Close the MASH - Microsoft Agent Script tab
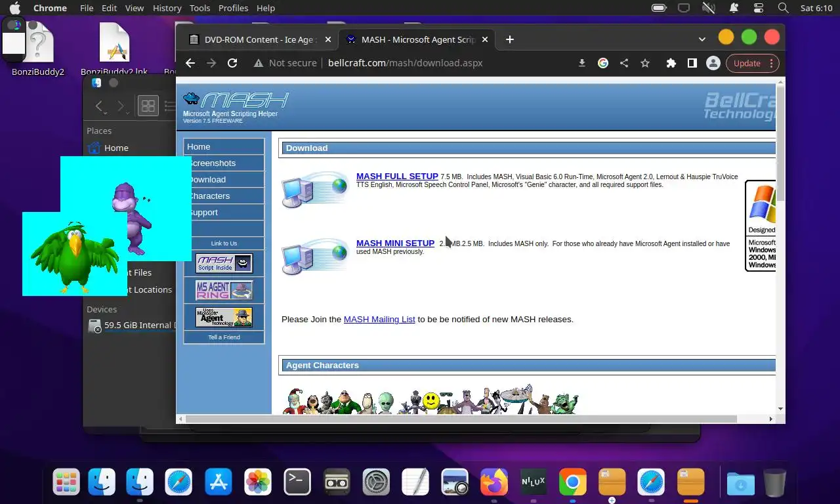This screenshot has width=840, height=504. tap(485, 39)
